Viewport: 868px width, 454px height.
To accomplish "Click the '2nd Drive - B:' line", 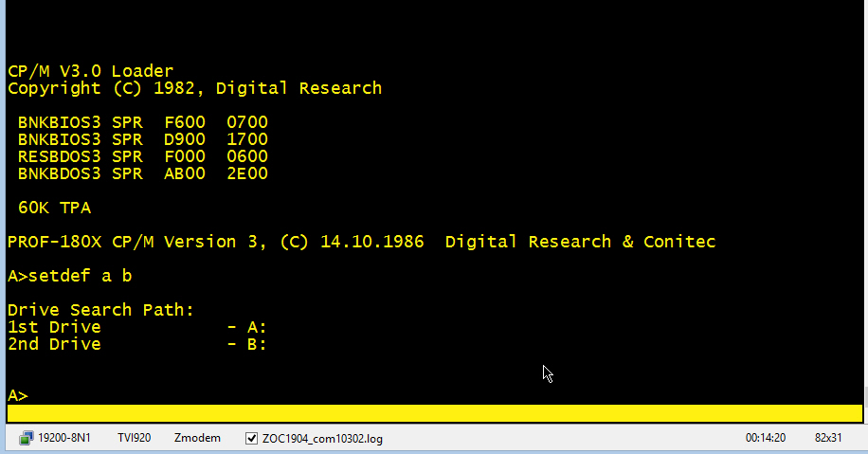I will pyautogui.click(x=136, y=344).
